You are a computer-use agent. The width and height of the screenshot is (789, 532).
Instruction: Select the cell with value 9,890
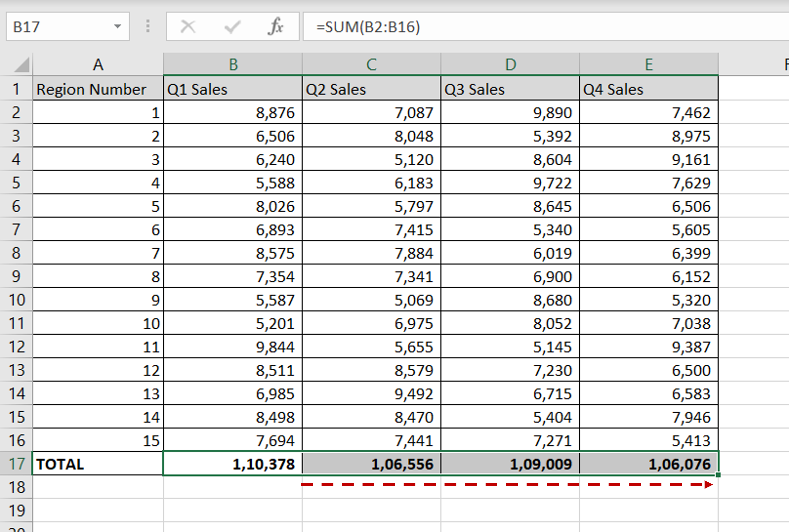pos(510,113)
